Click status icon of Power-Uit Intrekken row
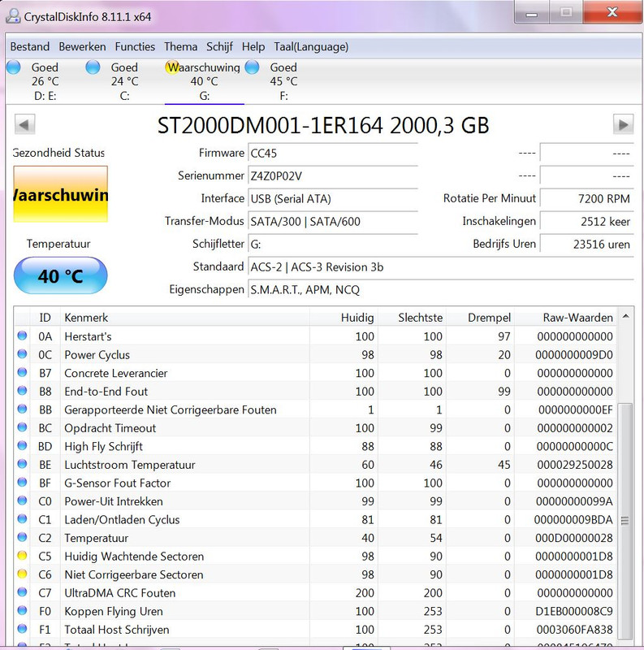 [23, 500]
